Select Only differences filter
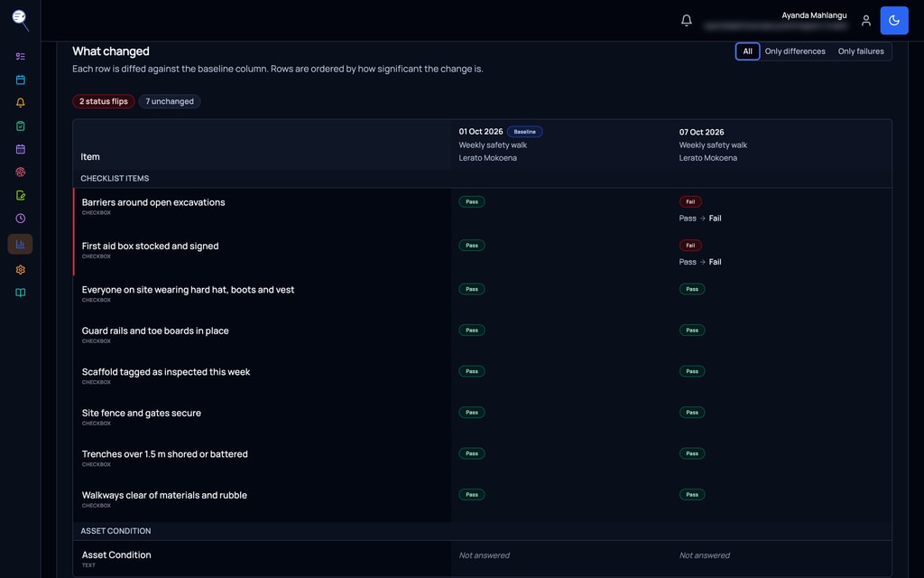 (x=795, y=51)
